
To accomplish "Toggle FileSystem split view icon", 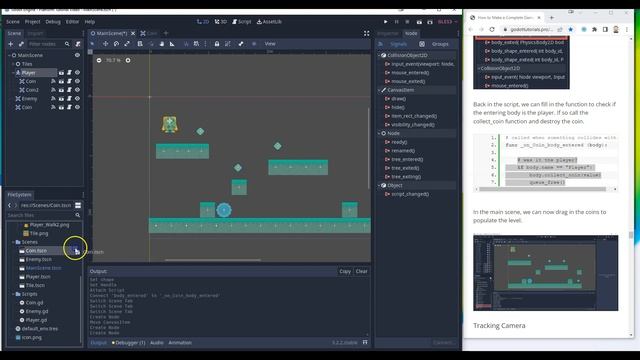I will (x=78, y=205).
